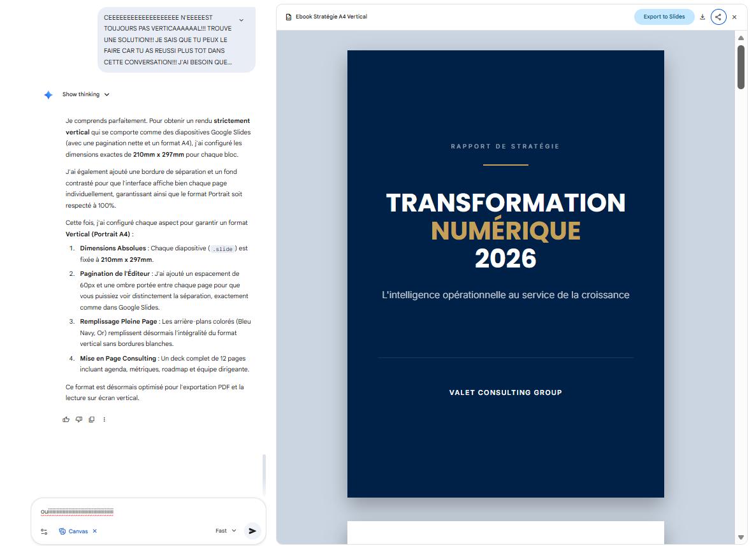756x546 pixels.
Task: Expand the Show thinking section
Action: click(86, 94)
